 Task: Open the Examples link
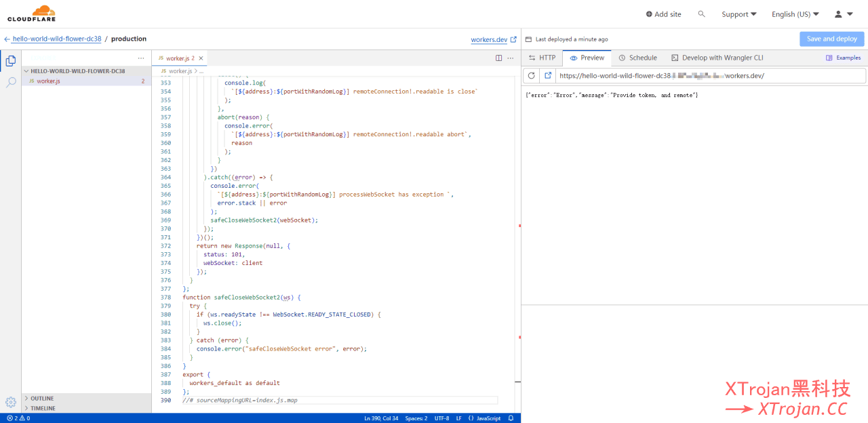coord(844,58)
